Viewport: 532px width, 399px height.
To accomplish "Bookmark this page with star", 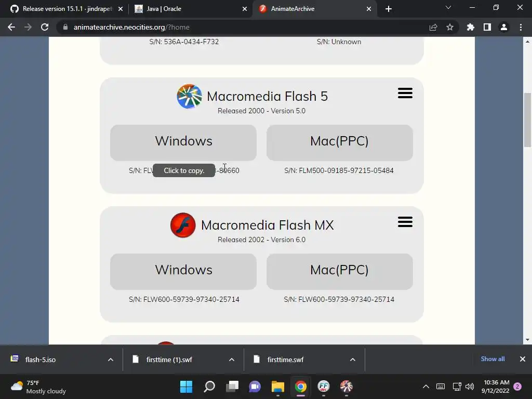I will [x=450, y=27].
